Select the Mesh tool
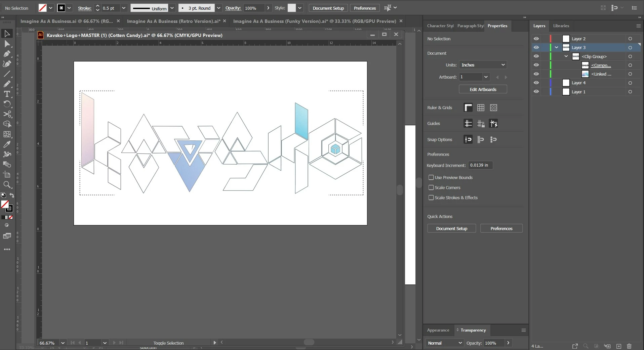The image size is (644, 350). (x=7, y=134)
